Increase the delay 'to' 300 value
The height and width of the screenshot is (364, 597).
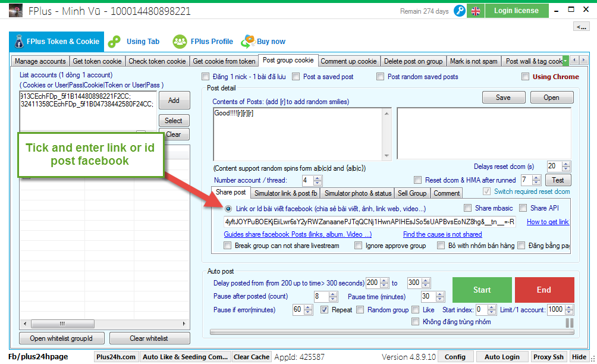click(426, 281)
